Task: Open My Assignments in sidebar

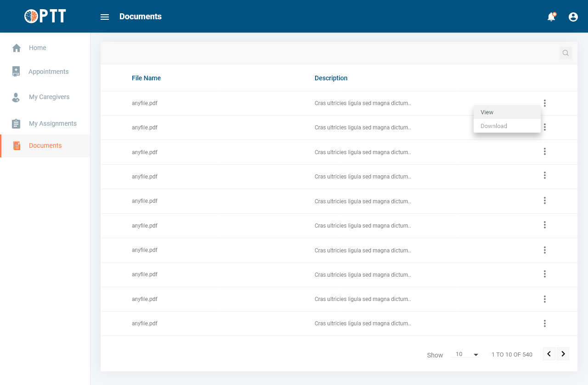Action: pyautogui.click(x=52, y=123)
